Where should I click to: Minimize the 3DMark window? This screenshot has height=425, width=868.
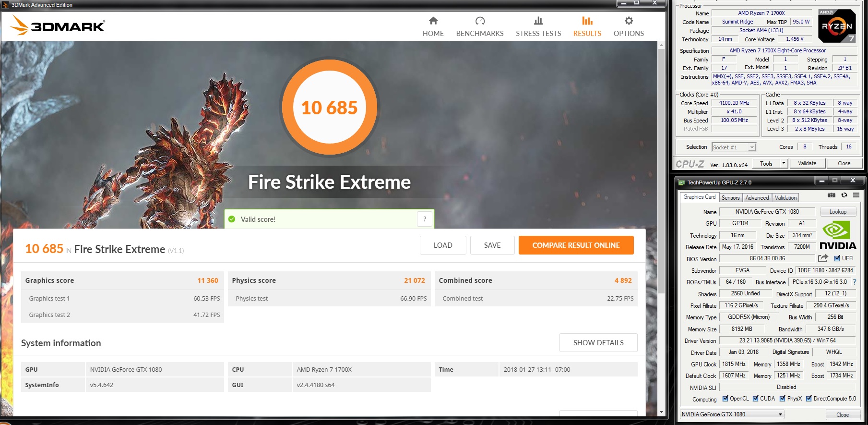pyautogui.click(x=624, y=3)
